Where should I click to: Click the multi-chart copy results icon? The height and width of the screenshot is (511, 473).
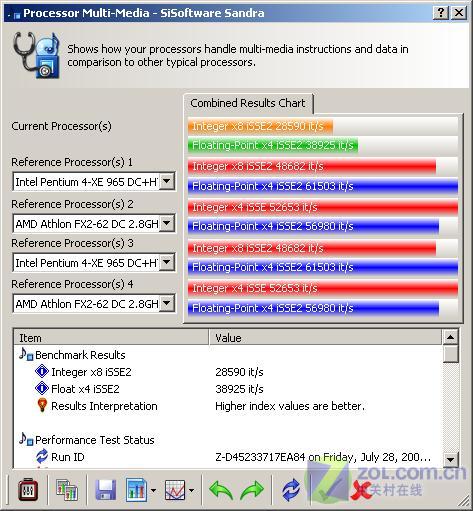tap(67, 490)
